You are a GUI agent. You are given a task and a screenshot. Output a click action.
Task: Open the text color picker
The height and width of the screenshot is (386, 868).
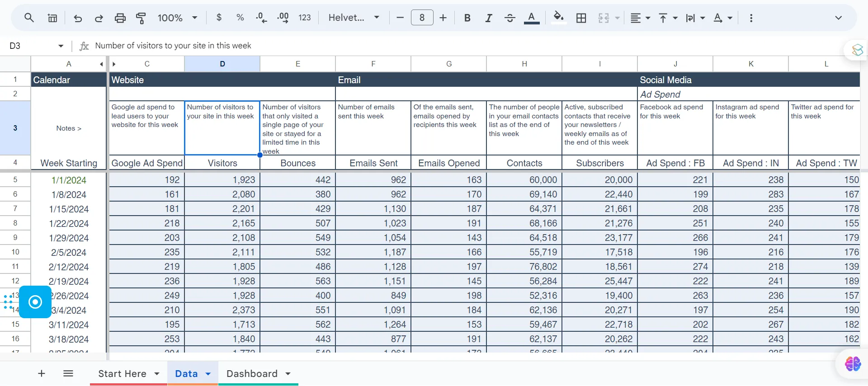[x=532, y=18]
